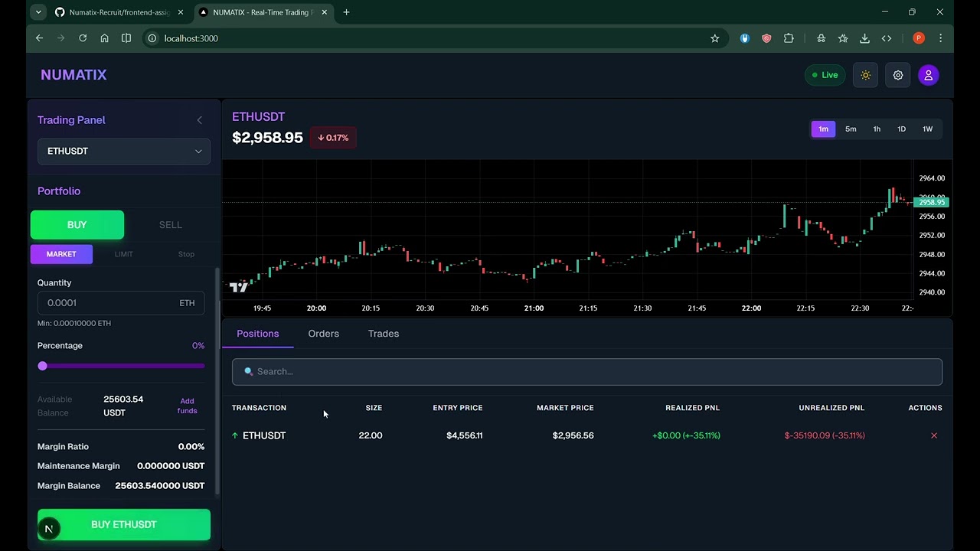
Task: Choose LIMIT order type
Action: [124, 254]
